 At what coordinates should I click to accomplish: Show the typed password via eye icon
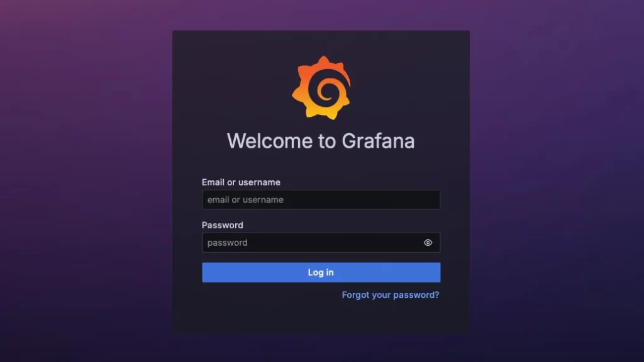tap(428, 243)
